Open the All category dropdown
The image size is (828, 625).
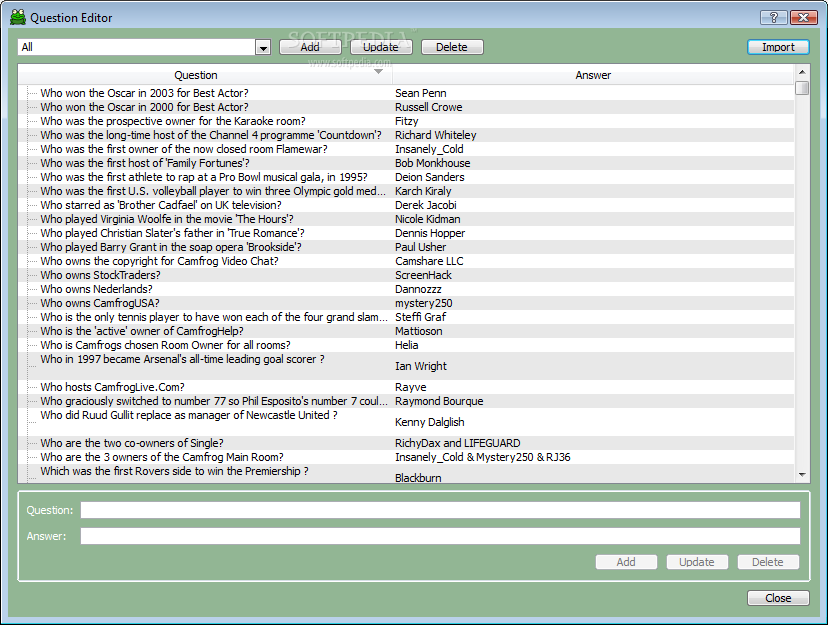[263, 48]
